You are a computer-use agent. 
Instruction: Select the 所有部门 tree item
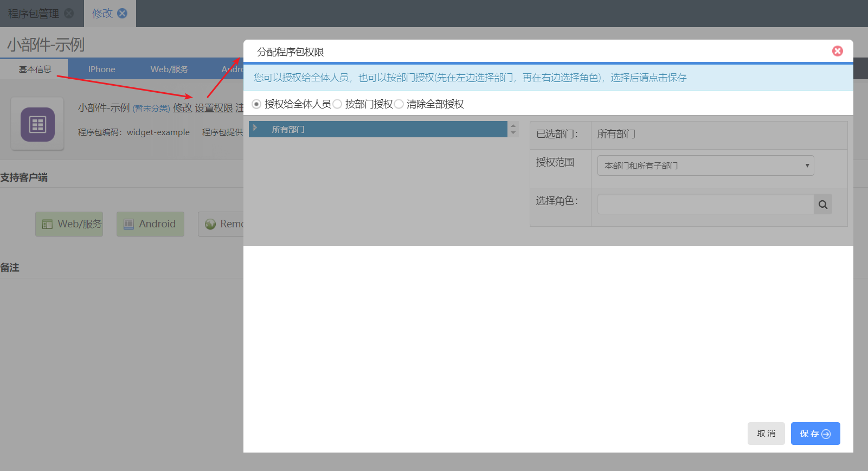point(288,130)
